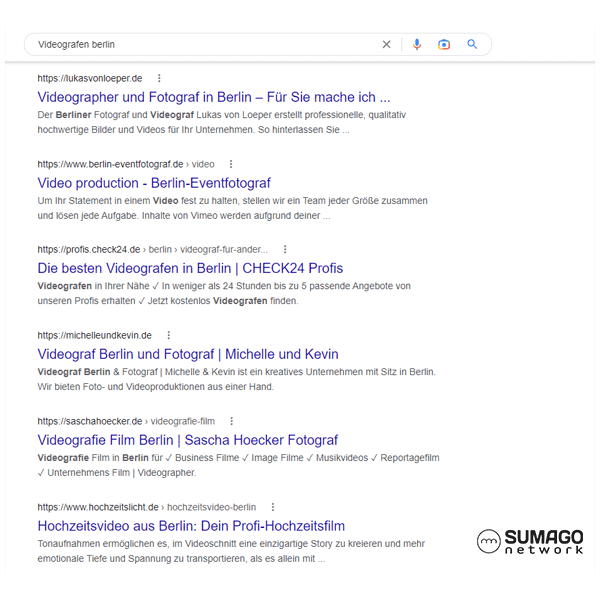
Task: Click the berlin-eventfotograf.de › video URL
Action: point(126,164)
